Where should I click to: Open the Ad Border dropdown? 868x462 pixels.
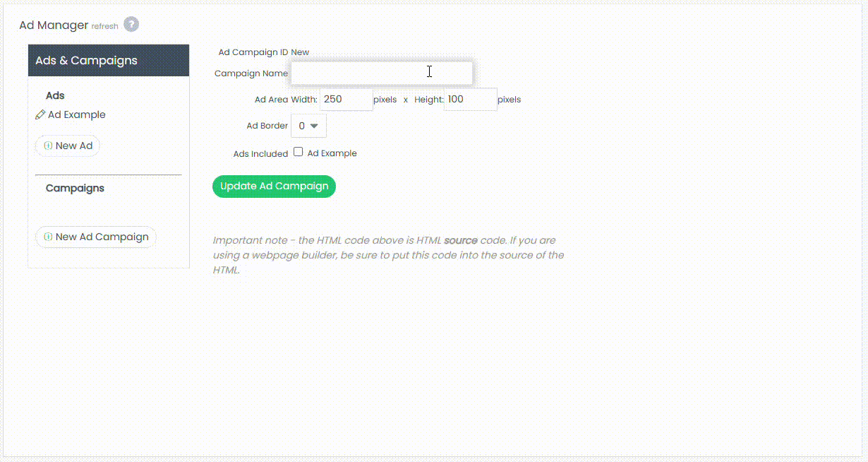click(308, 126)
